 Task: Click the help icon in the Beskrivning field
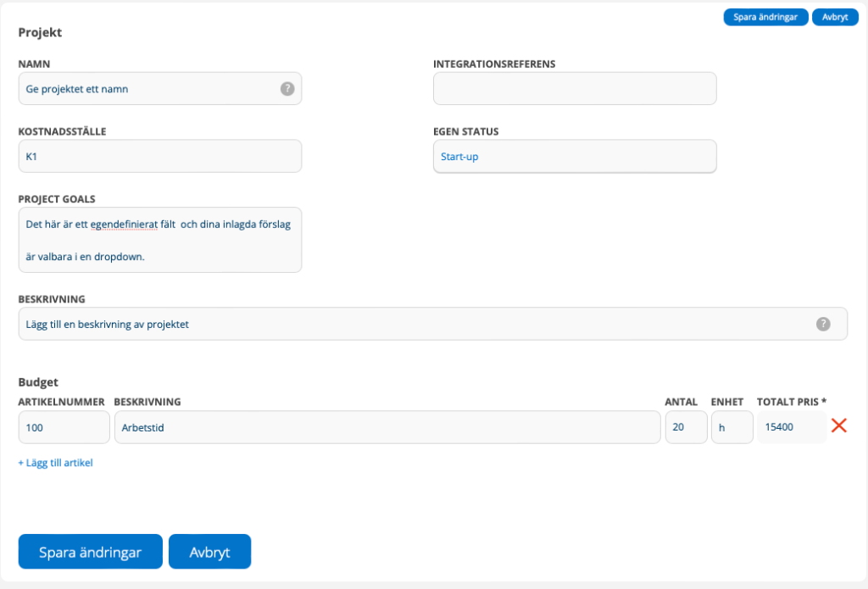tap(822, 324)
